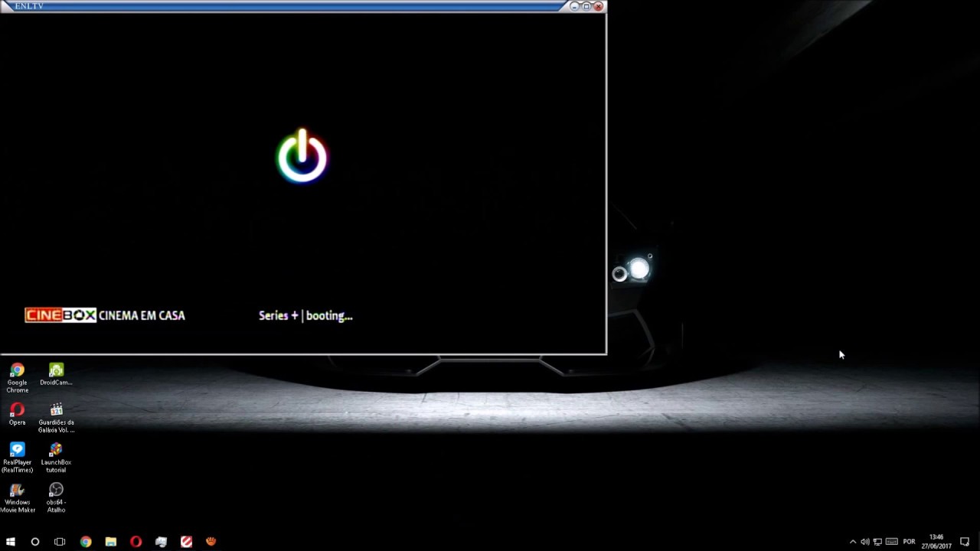Viewport: 980px width, 551px height.
Task: Open Cortana search circle
Action: click(35, 541)
